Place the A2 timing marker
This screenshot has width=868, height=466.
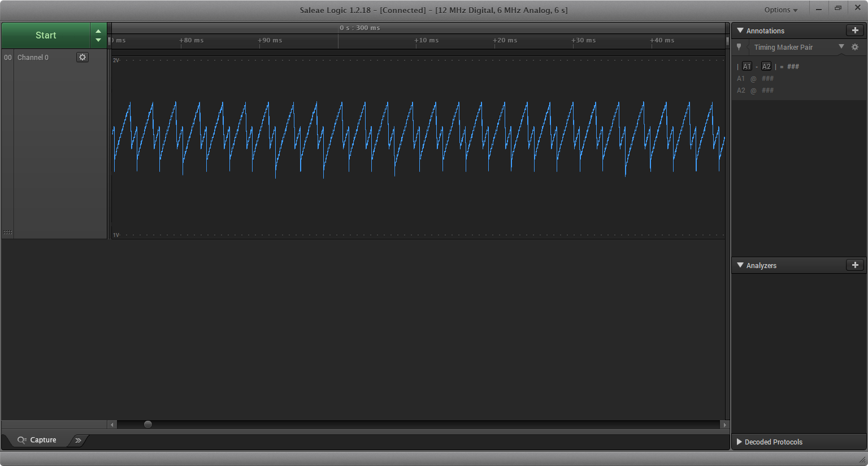tap(766, 67)
